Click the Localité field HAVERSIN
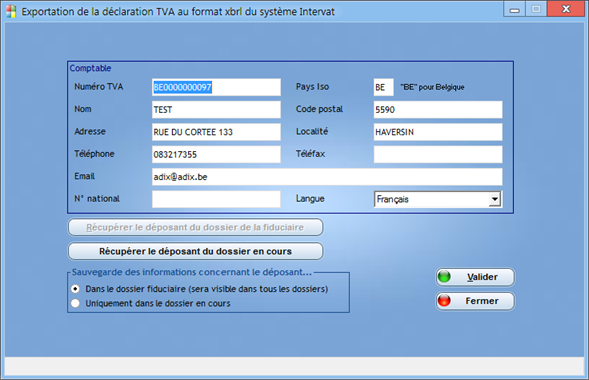Viewport: 589px width, 380px height. (438, 132)
